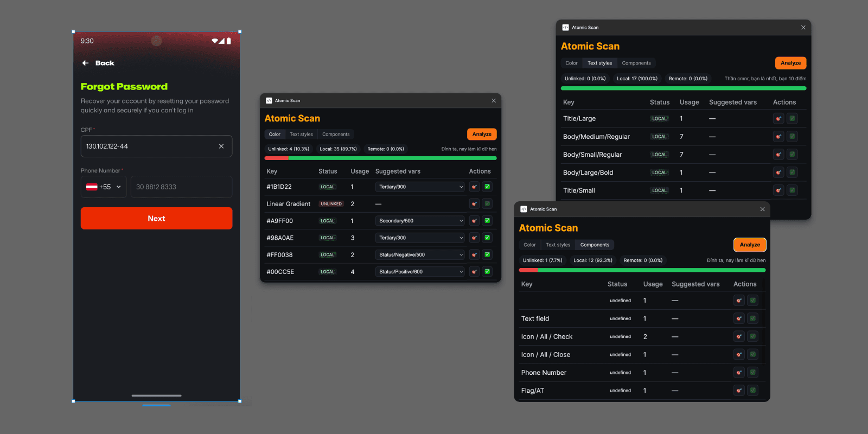Click the target locate icon in the #1B1D22 row
868x434 pixels.
point(474,187)
